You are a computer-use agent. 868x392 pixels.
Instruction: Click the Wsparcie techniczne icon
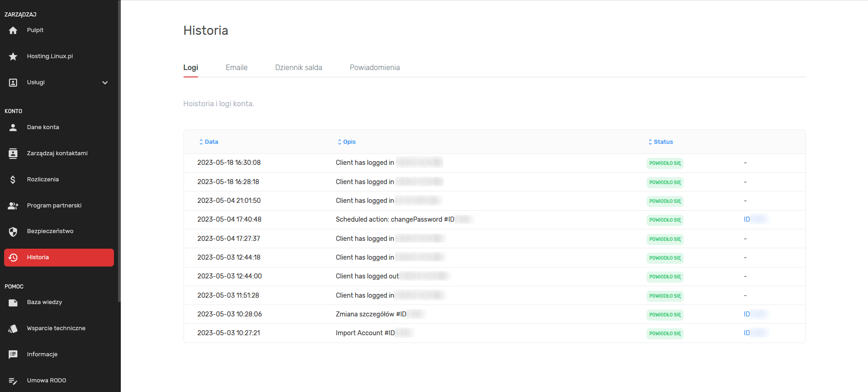point(13,328)
